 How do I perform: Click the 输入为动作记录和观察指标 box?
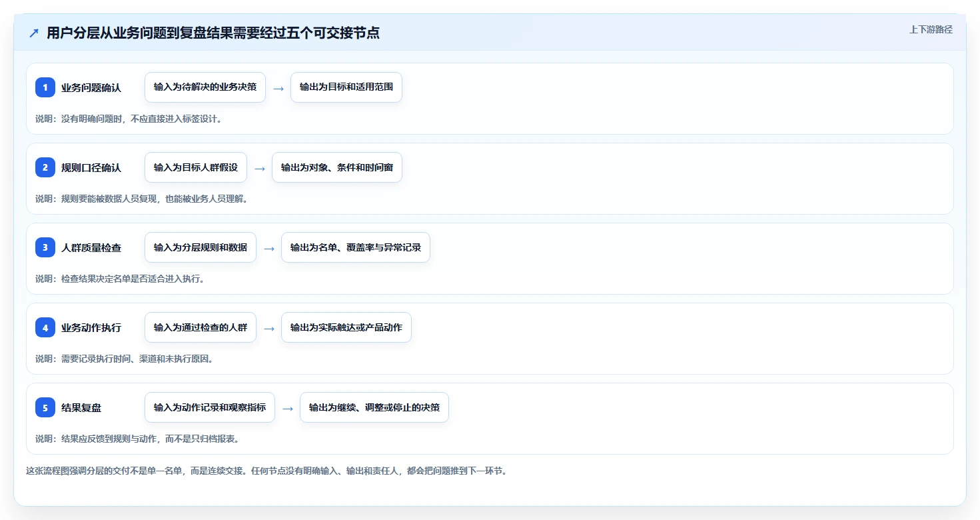coord(210,407)
